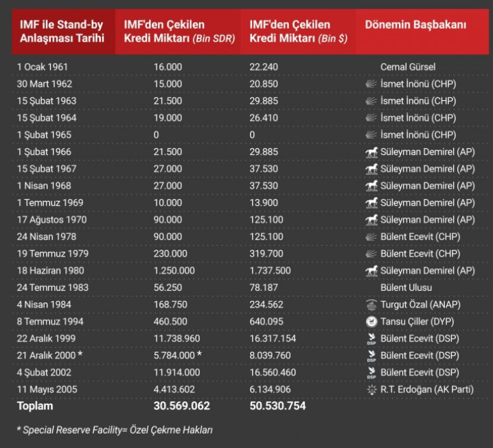Click 'IMF ile Stand-by Anlaşması Tarihi' header

tap(62, 32)
